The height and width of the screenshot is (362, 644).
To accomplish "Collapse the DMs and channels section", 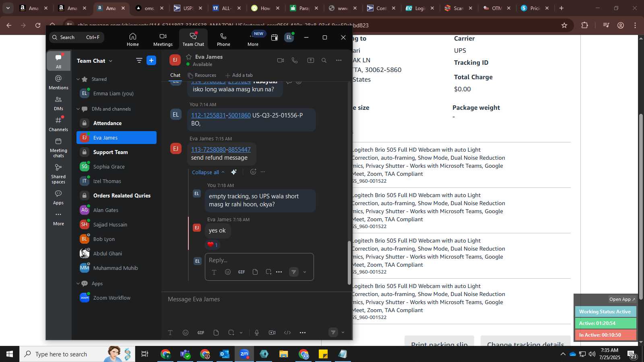I will [x=78, y=109].
